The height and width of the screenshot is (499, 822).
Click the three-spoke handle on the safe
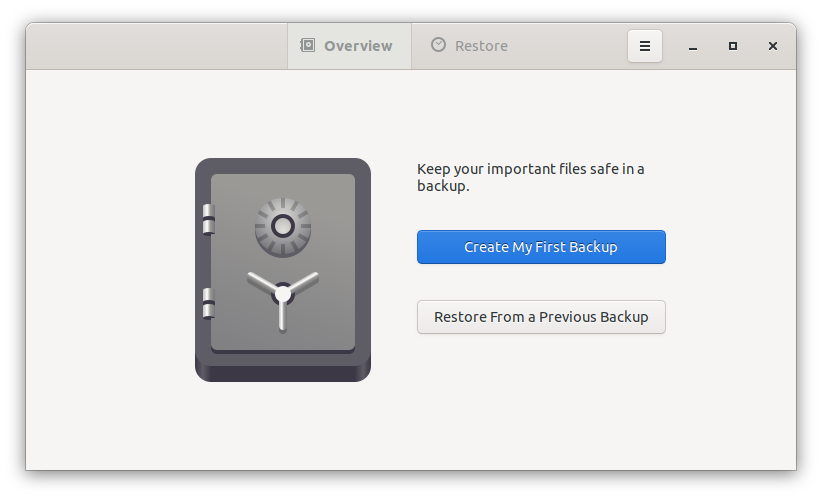point(283,295)
